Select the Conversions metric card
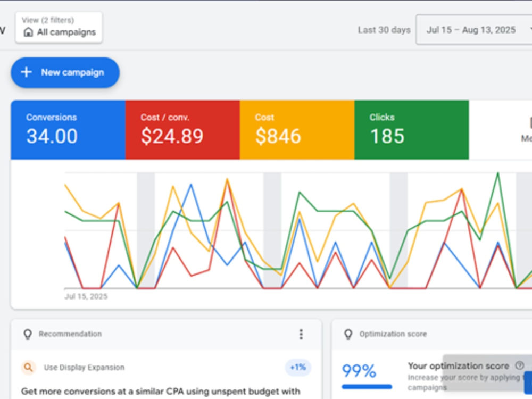This screenshot has height=399, width=532. [x=68, y=130]
